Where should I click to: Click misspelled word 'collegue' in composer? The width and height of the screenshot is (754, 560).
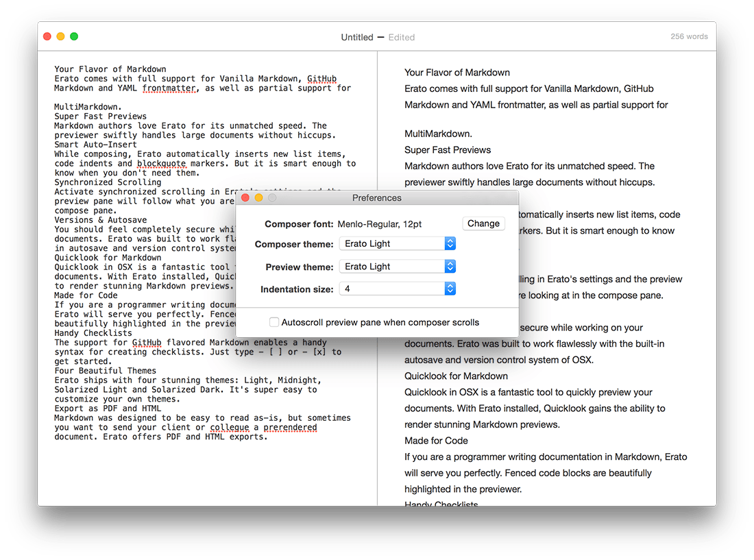230,427
